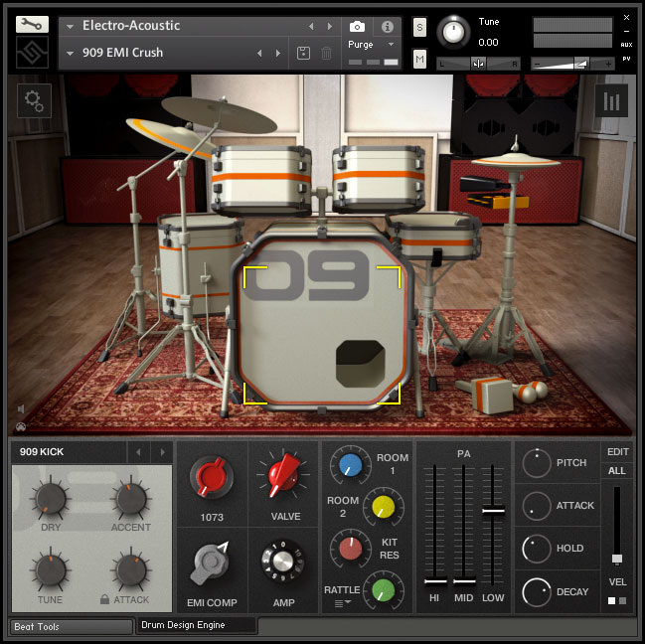The image size is (645, 644).
Task: Click the Purge label
Action: (361, 45)
